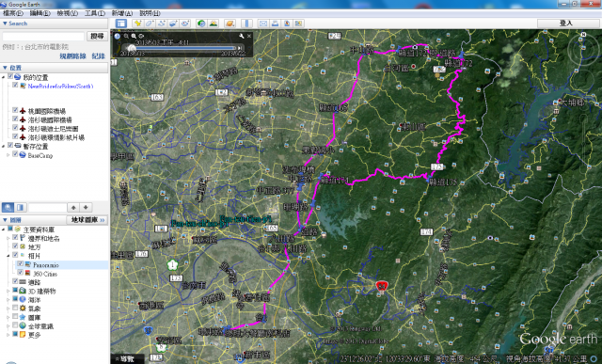Start Record a Tour tool
Viewport: 602px width, 364px height.
tap(185, 24)
